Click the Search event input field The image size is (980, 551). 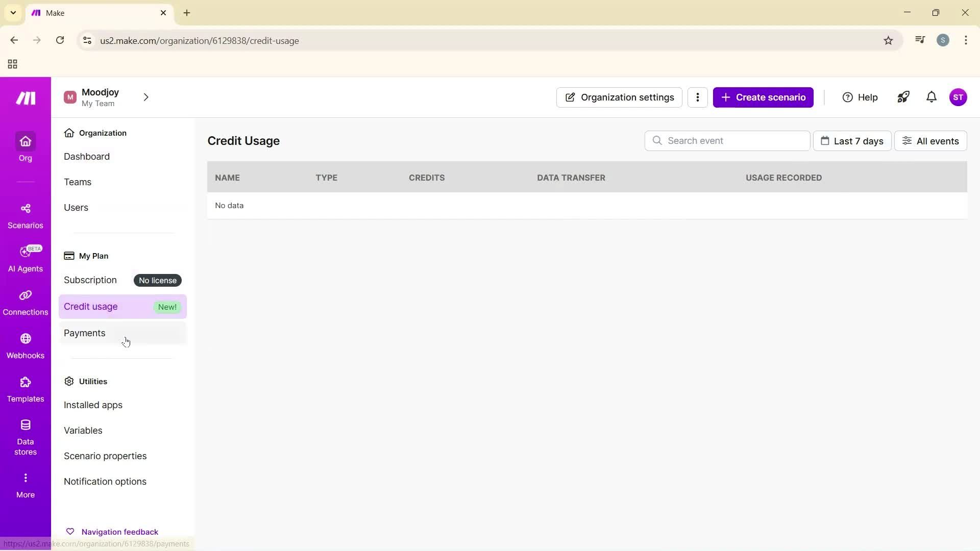(727, 141)
